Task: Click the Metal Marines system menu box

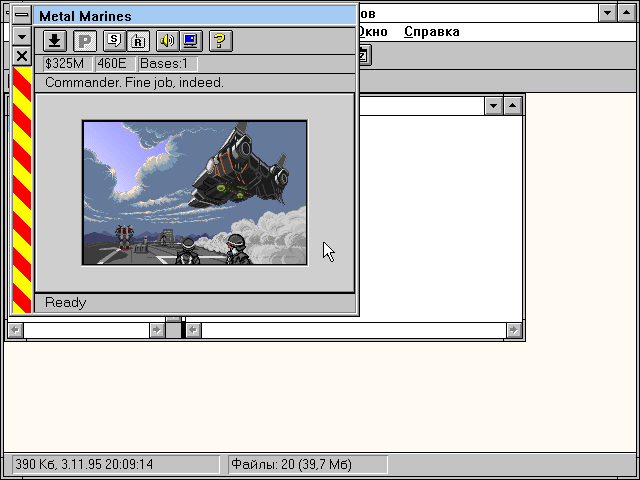Action: tap(22, 16)
